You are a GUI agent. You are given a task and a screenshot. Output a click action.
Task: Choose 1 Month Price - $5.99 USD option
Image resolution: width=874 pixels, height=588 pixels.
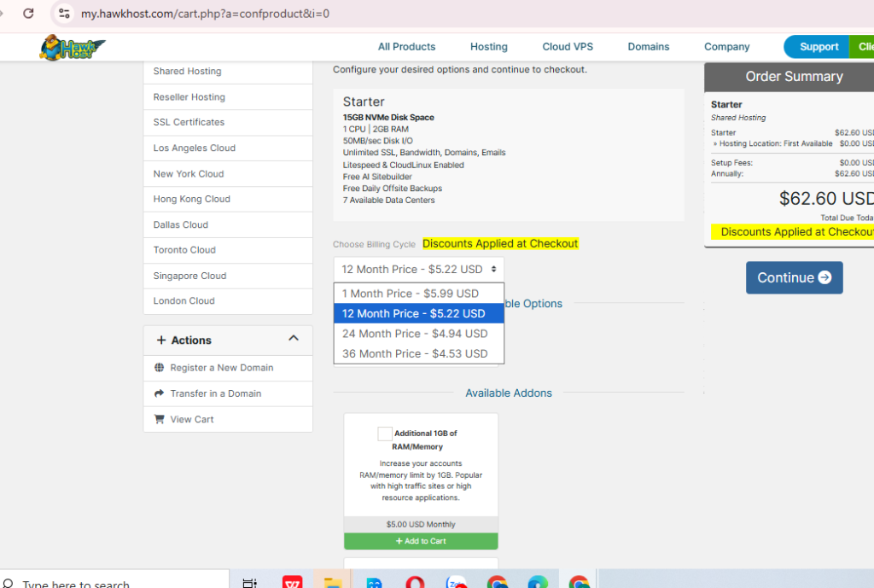pyautogui.click(x=418, y=294)
